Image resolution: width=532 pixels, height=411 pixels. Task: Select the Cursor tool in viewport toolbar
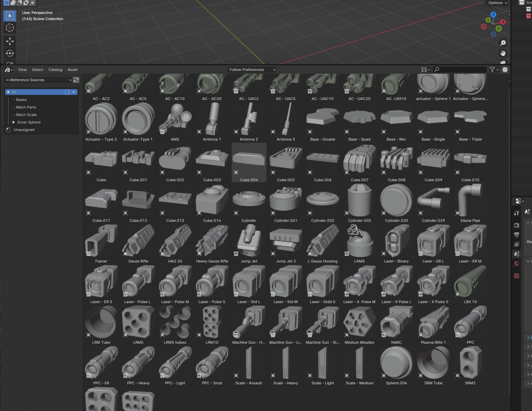pos(10,28)
